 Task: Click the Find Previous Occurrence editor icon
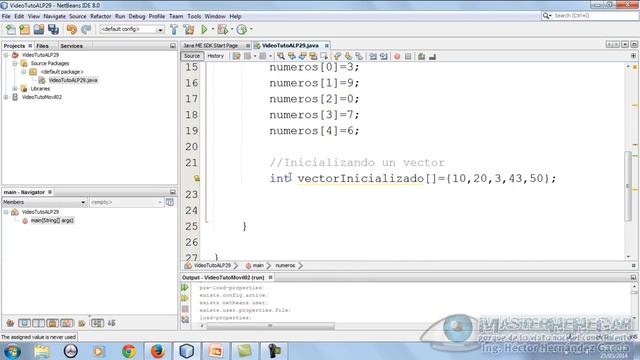pyautogui.click(x=292, y=56)
